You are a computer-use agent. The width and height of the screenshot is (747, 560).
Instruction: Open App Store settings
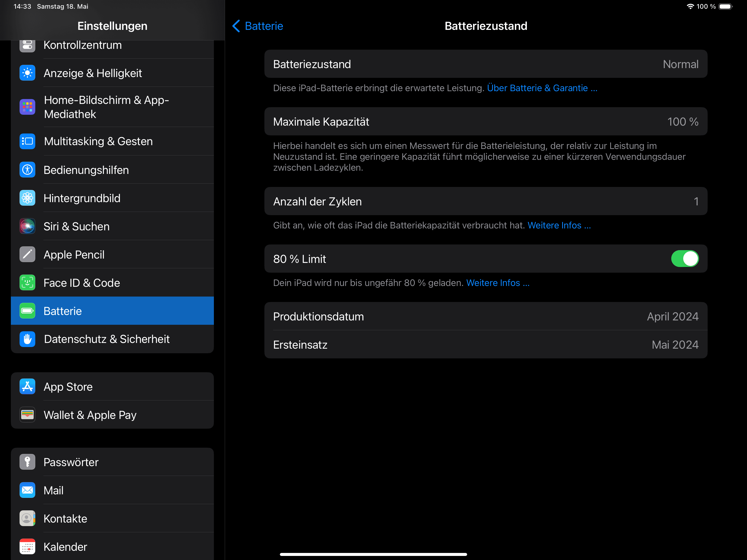coord(112,387)
